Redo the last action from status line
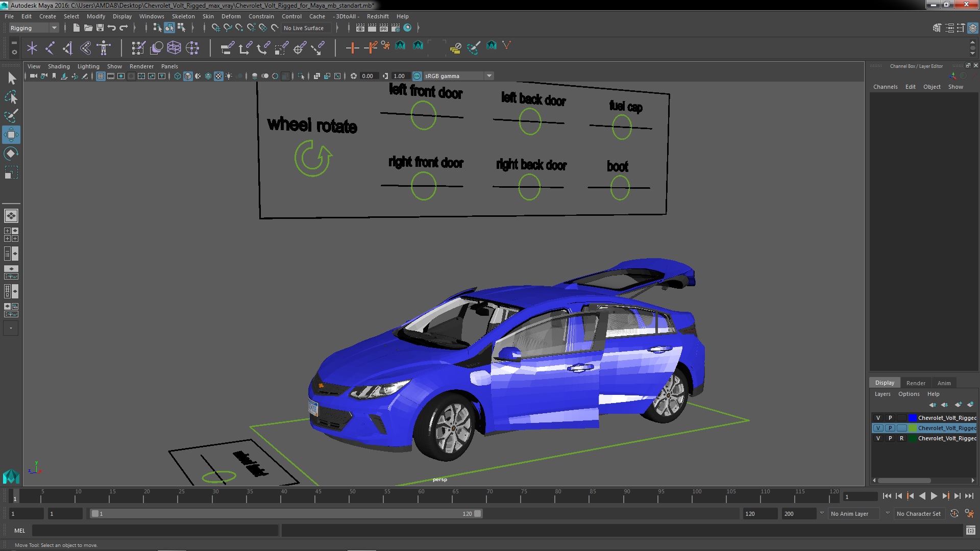 point(124,28)
